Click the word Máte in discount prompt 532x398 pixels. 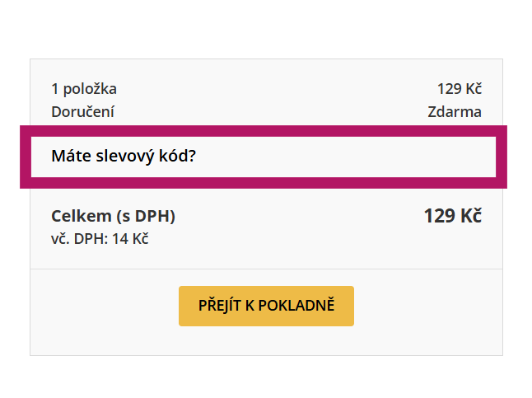click(x=69, y=156)
